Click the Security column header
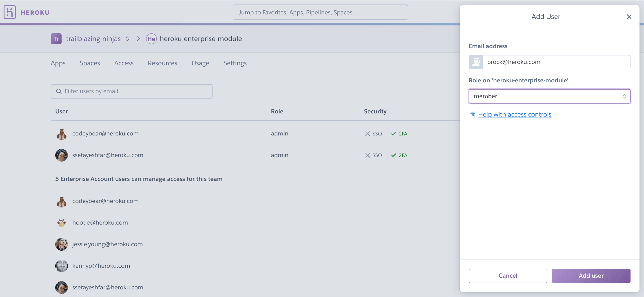 375,111
